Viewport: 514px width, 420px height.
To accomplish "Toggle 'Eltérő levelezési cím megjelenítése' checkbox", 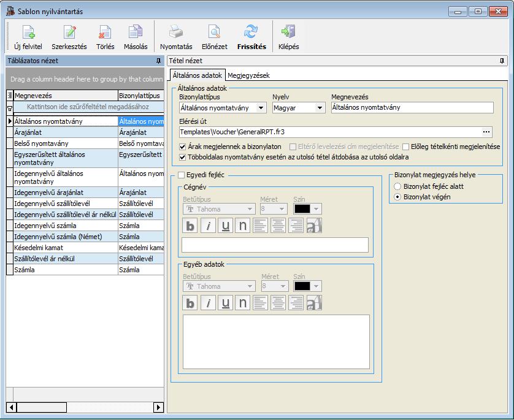I will [x=293, y=147].
